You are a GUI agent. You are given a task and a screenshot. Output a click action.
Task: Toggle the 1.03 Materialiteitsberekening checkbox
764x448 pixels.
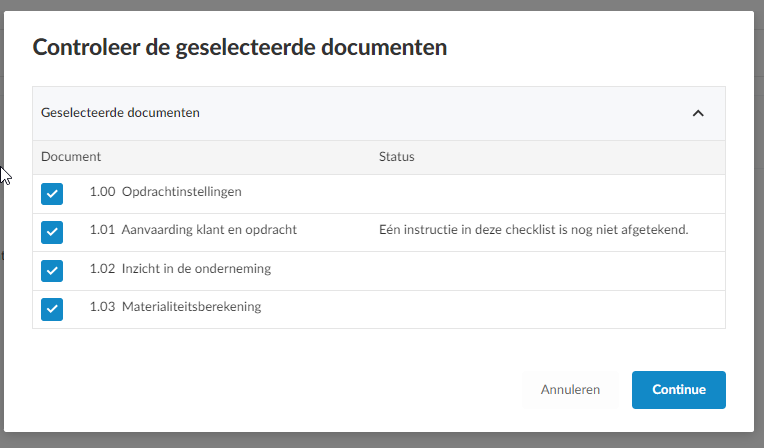(52, 309)
